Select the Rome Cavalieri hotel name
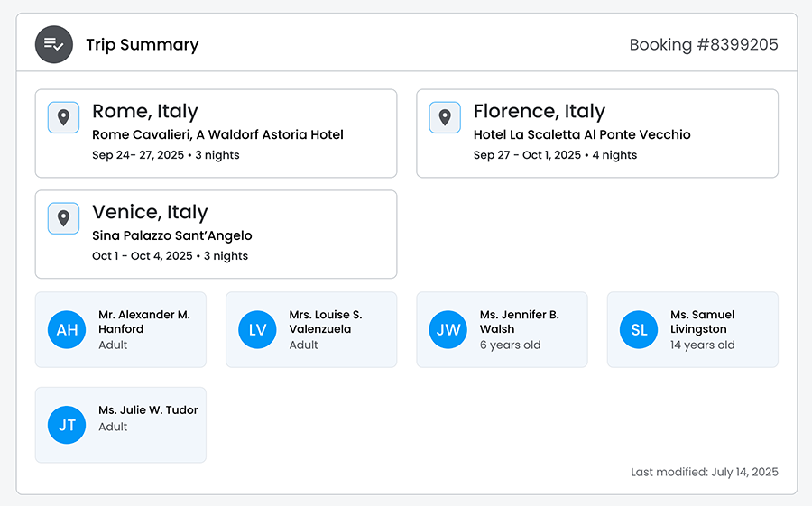The height and width of the screenshot is (506, 812). [217, 135]
